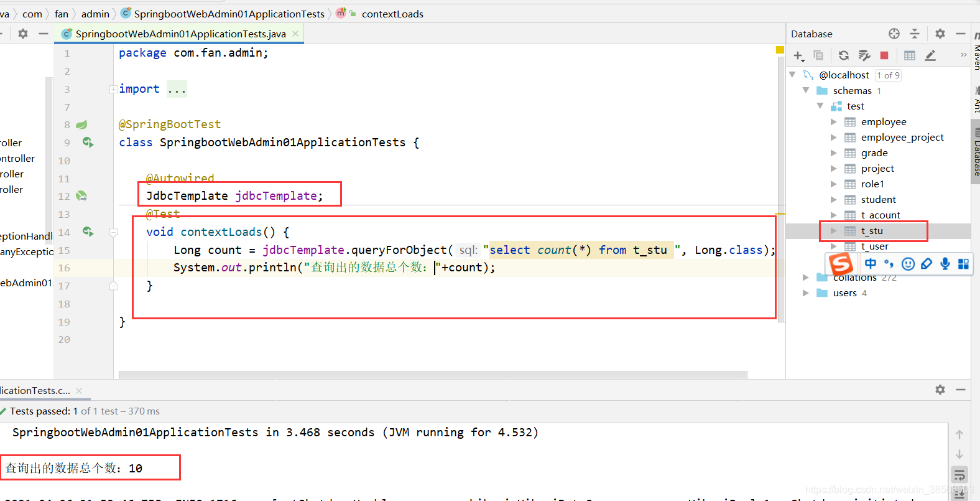Close the SpringbootWebAdmin01ApplicationTests.java tab

[x=295, y=34]
